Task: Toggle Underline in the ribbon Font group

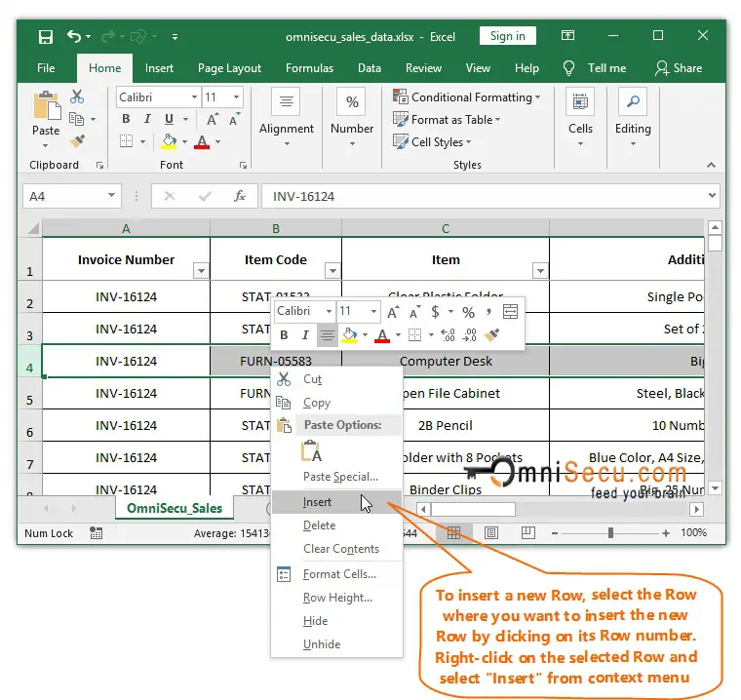Action: (x=168, y=119)
